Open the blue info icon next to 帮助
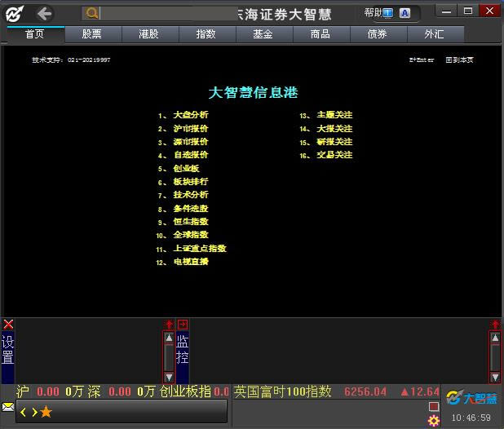Image resolution: width=504 pixels, height=429 pixels. click(388, 13)
